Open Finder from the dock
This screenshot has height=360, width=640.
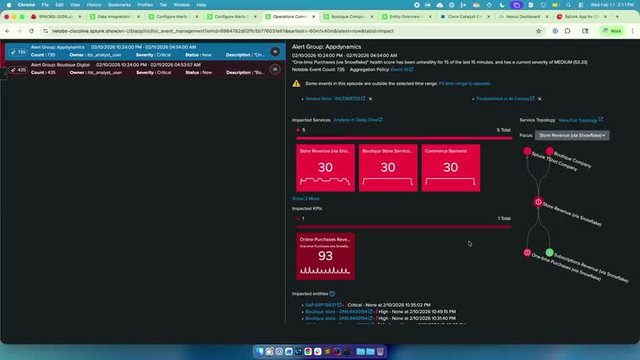[x=260, y=351]
